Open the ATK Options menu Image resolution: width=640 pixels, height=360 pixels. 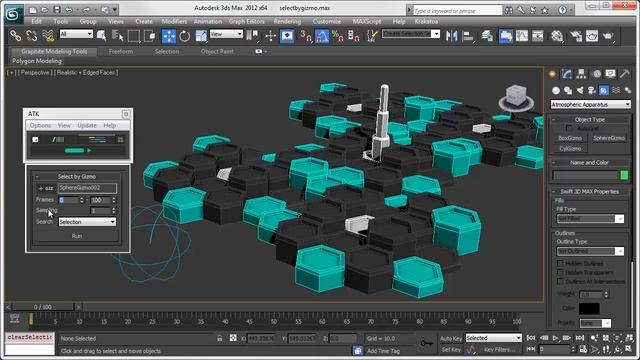[x=40, y=125]
